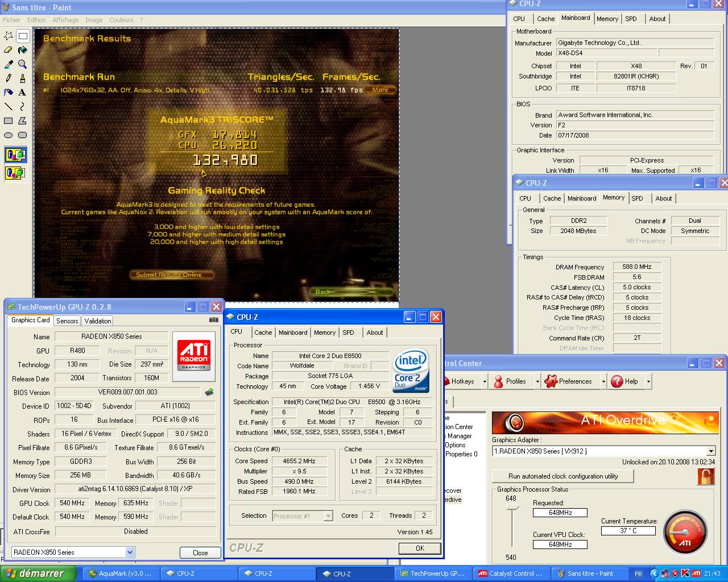The width and height of the screenshot is (728, 582).
Task: Enable transparent selection mode in Paint
Action: [x=16, y=172]
